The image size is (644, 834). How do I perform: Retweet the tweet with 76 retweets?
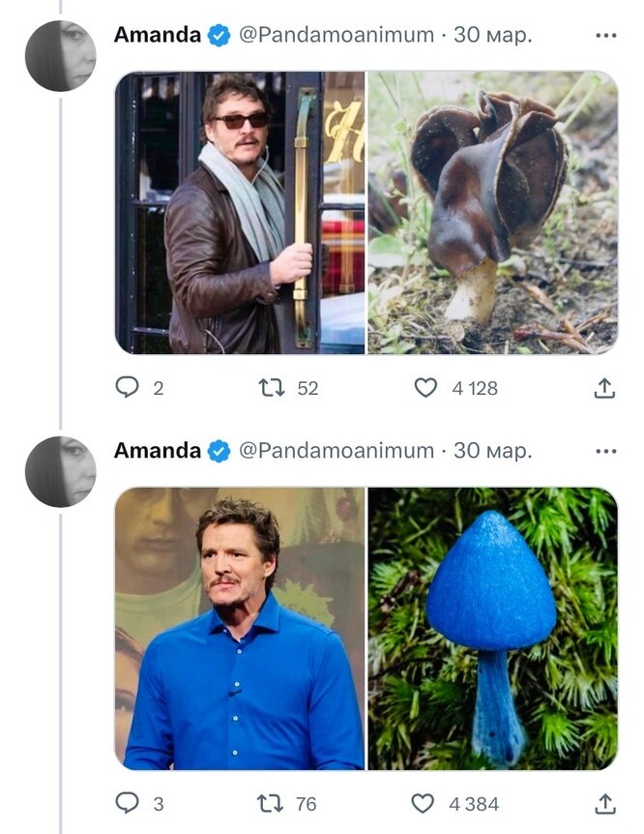[x=272, y=803]
